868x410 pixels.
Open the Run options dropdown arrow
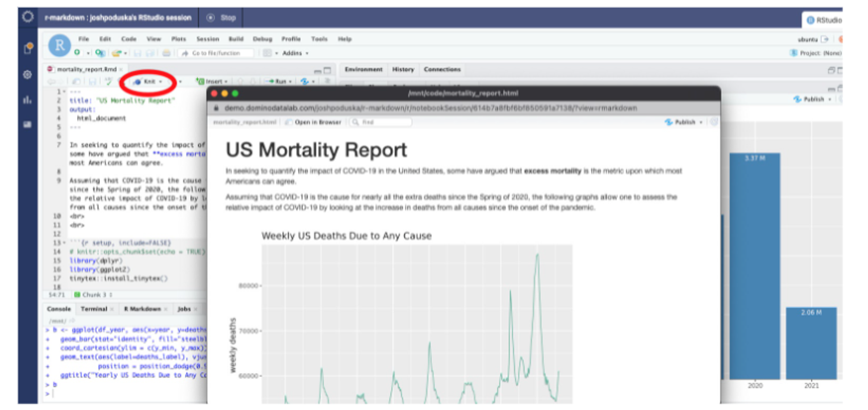click(290, 82)
